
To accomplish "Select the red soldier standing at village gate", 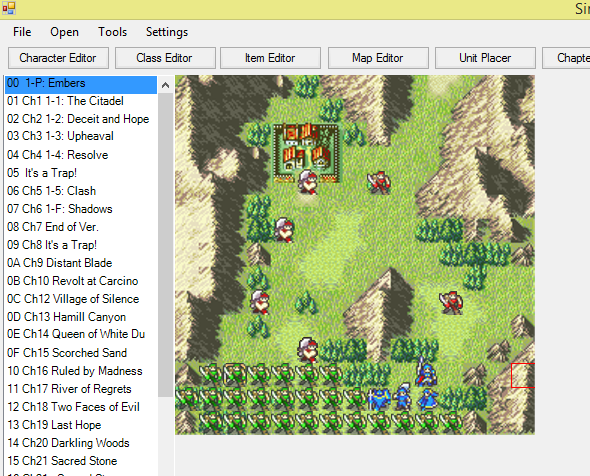I will click(308, 182).
